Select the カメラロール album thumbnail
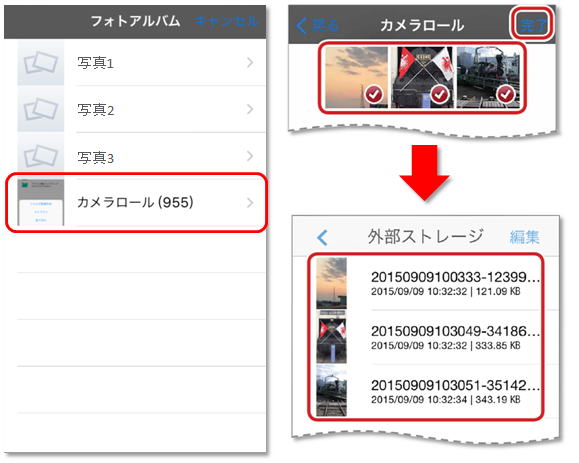 coord(41,202)
